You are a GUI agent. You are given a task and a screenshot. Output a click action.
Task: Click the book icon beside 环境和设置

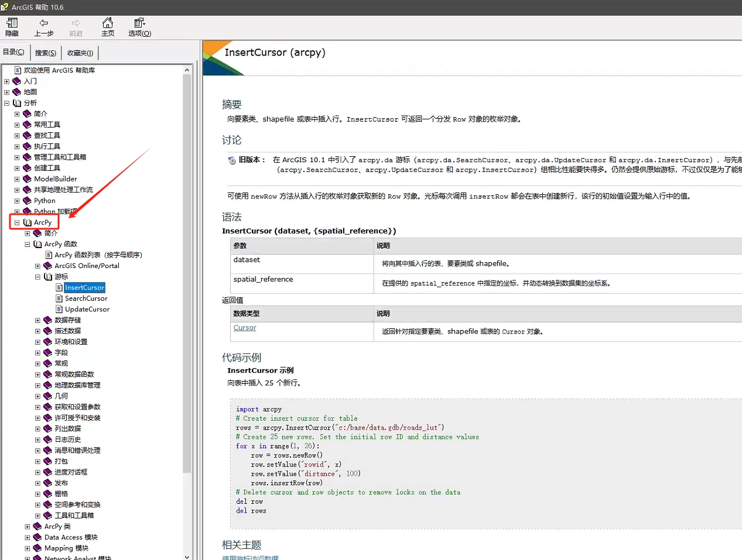(x=48, y=342)
